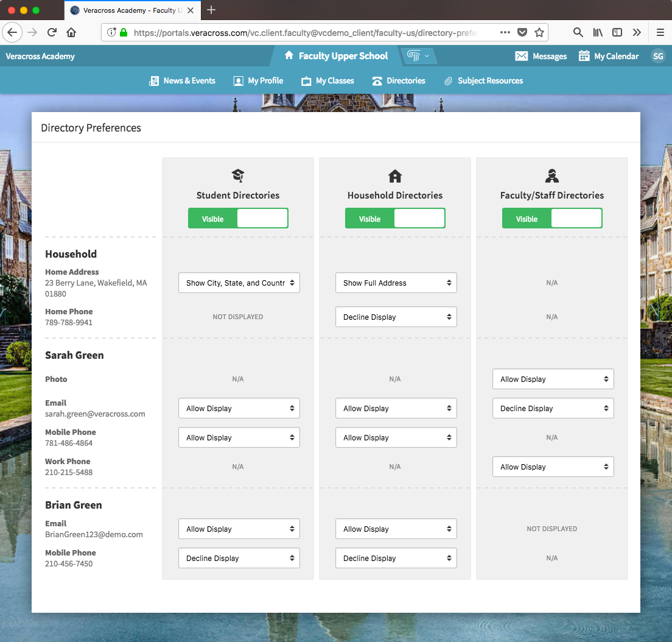
Task: Open the Show Full Address dropdown
Action: tap(396, 283)
